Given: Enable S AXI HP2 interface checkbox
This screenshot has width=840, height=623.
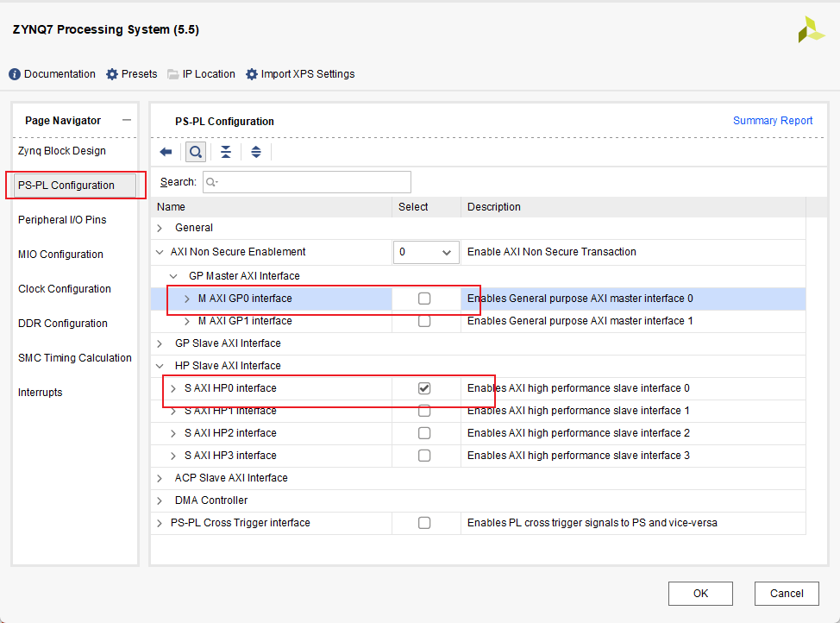Looking at the screenshot, I should pos(424,433).
